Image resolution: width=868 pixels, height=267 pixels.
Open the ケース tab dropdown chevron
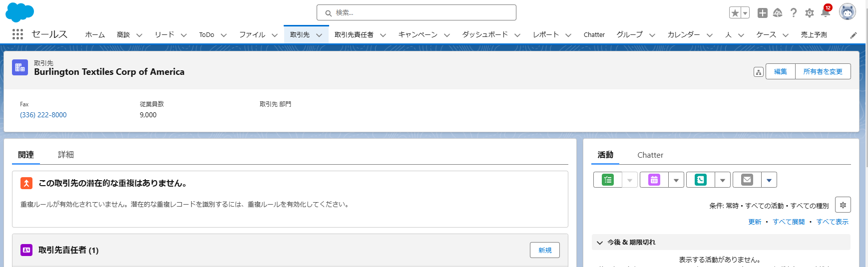click(786, 35)
